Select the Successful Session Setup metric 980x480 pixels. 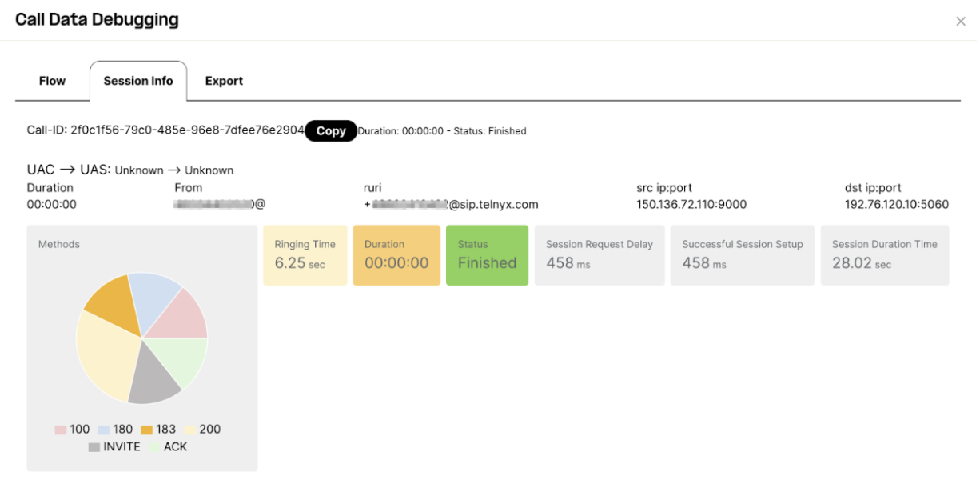pos(742,254)
